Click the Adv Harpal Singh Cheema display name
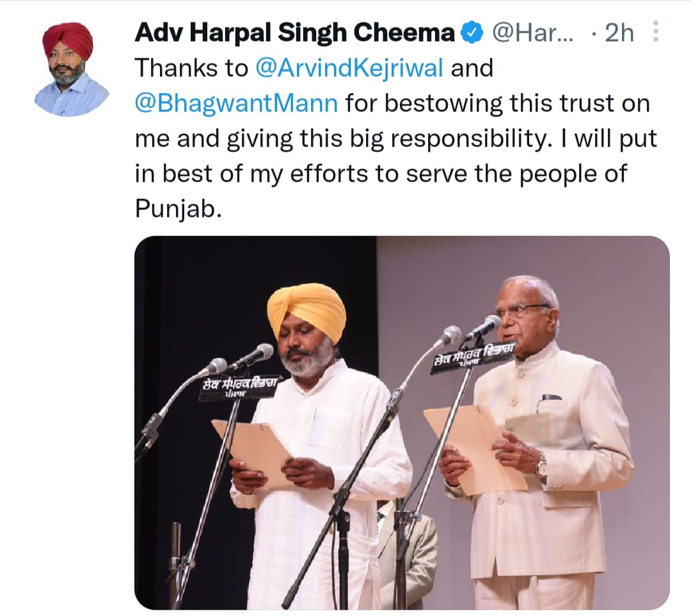 pyautogui.click(x=295, y=33)
